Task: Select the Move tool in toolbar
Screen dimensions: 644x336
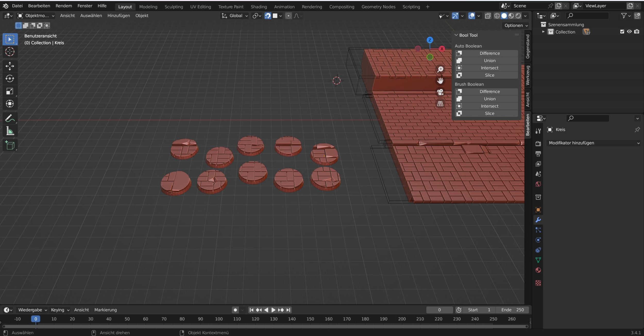Action: (10, 66)
